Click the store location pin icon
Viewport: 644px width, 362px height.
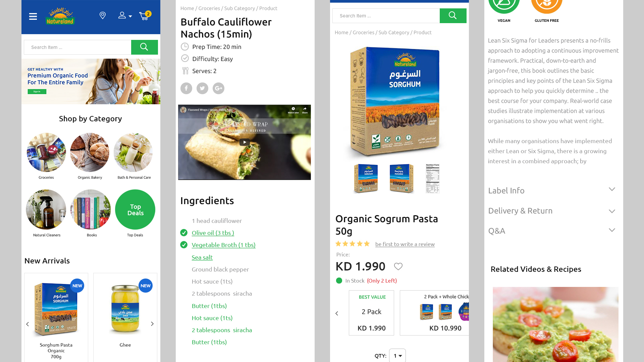click(103, 15)
